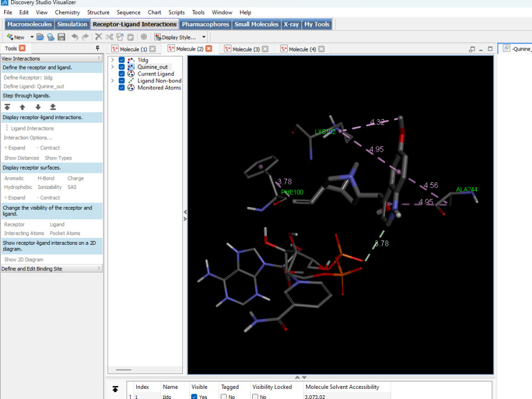Toggle visibility of the Quinine_out molecule
Viewport: 532px width, 399px height.
(122, 67)
